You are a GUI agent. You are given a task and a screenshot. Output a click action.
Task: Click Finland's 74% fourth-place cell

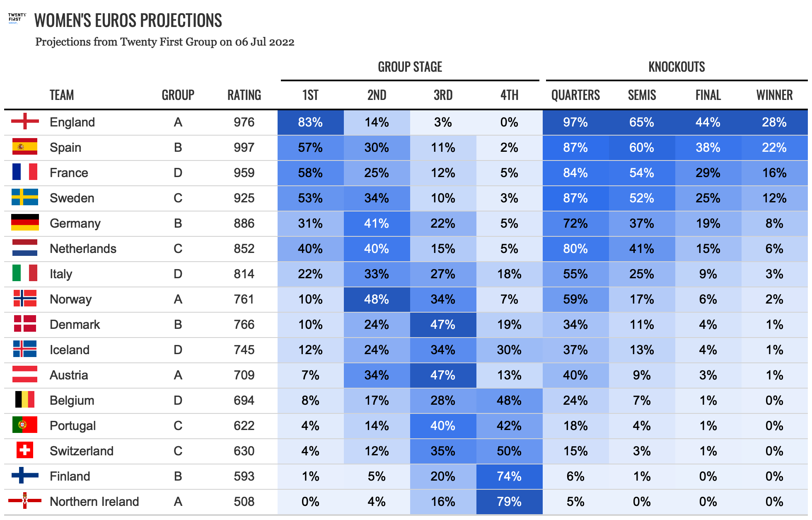[509, 476]
